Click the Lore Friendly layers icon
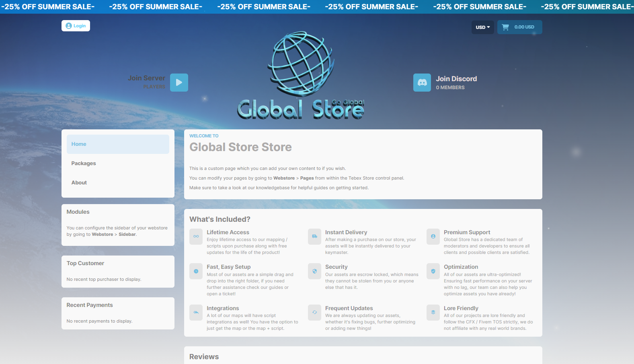The image size is (634, 364). click(433, 312)
